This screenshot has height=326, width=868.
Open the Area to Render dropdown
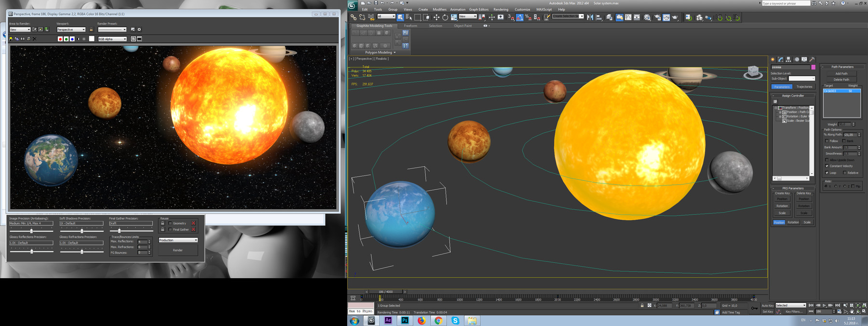coord(20,29)
